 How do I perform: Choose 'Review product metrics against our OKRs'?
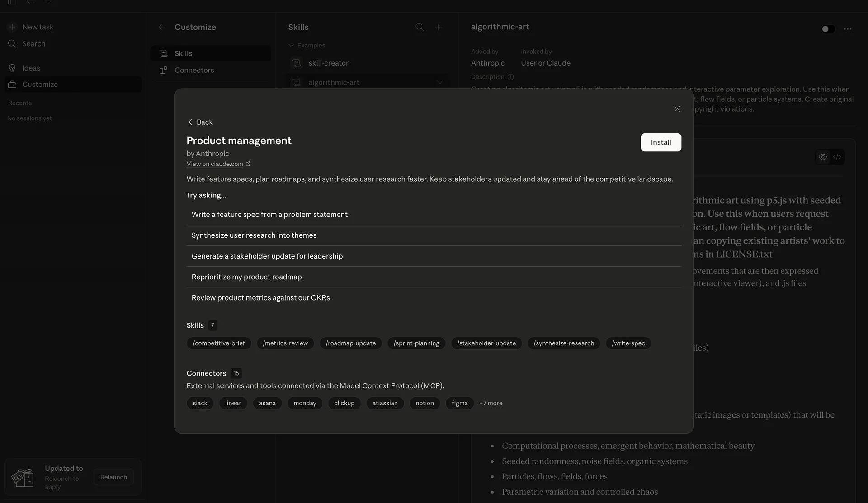(x=434, y=298)
